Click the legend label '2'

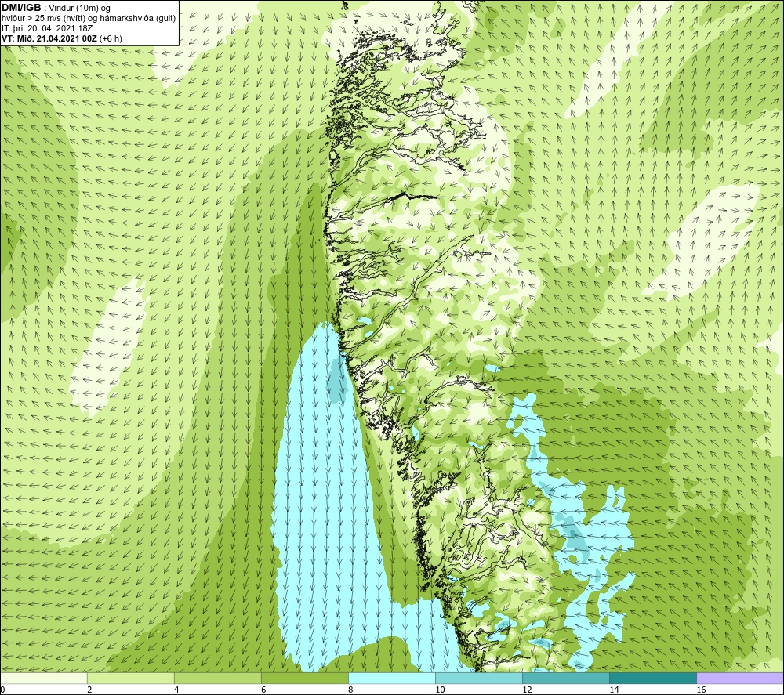click(x=89, y=690)
